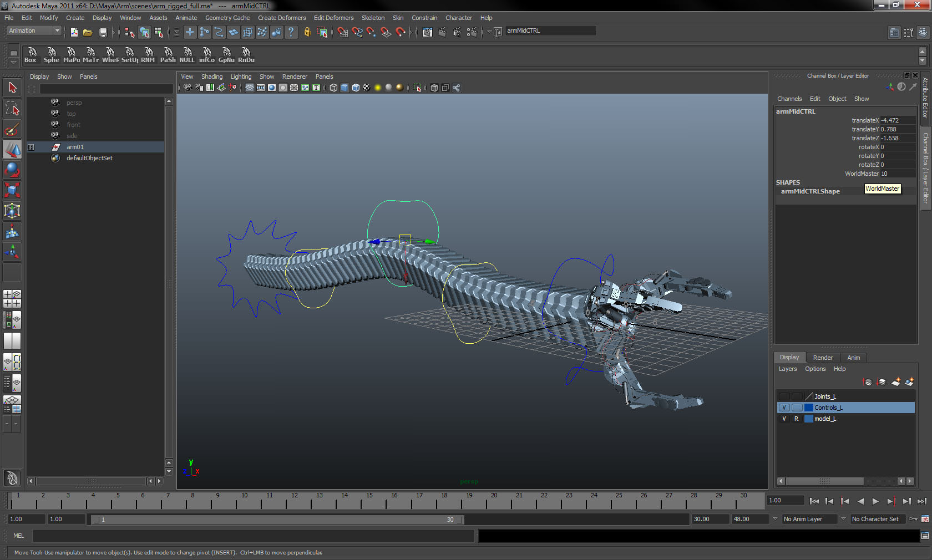932x560 pixels.
Task: Create a new empty display layer
Action: tap(896, 381)
